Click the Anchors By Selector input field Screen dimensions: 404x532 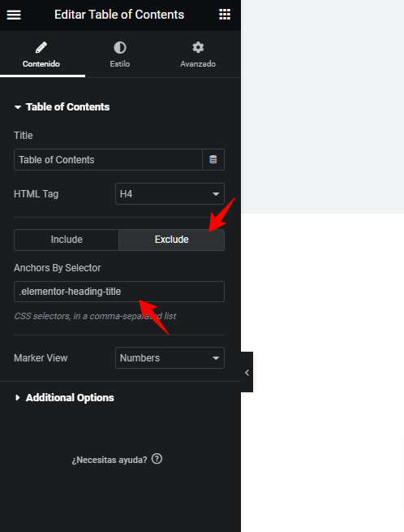point(119,292)
